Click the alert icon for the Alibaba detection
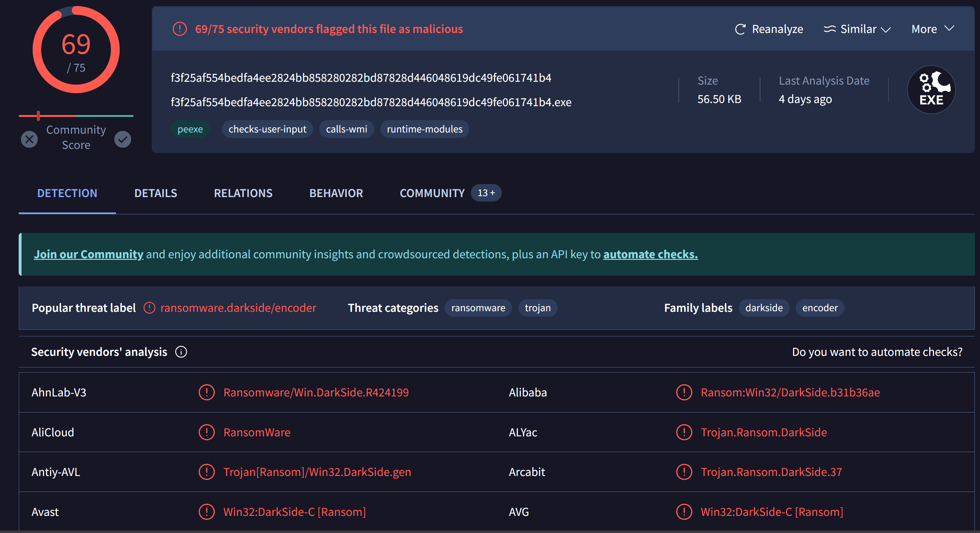980x533 pixels. [684, 392]
